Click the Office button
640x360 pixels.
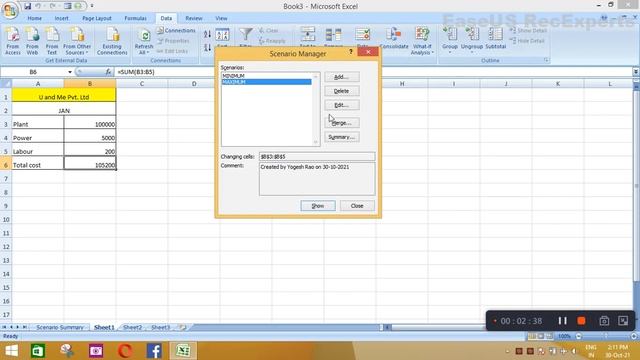(x=10, y=9)
